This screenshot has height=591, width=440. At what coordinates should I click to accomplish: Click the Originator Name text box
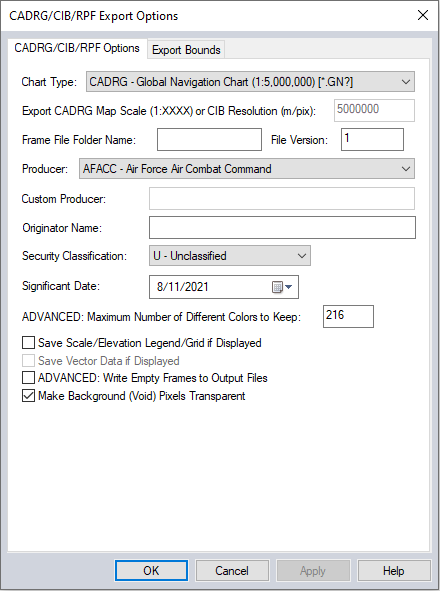pos(282,228)
